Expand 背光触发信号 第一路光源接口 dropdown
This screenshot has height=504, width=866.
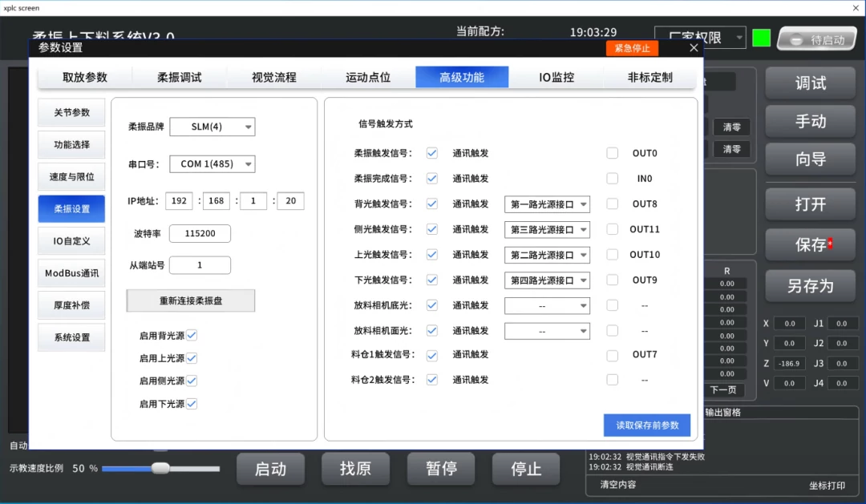click(548, 204)
